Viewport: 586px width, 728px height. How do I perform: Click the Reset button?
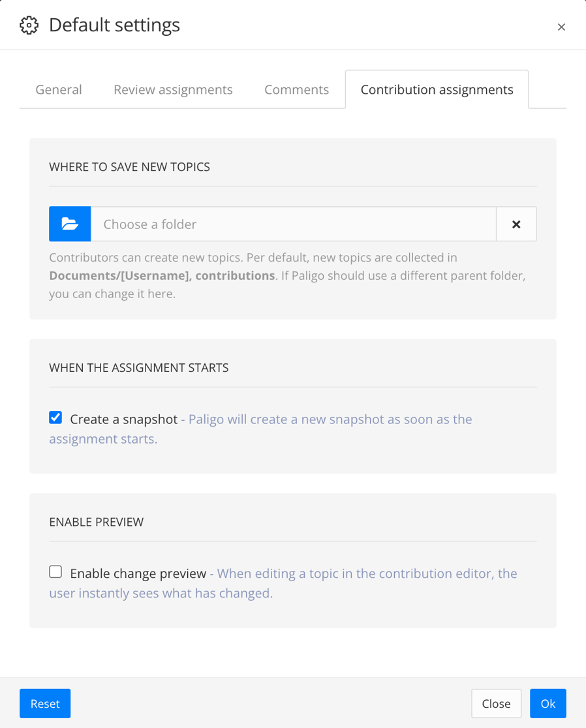44,703
